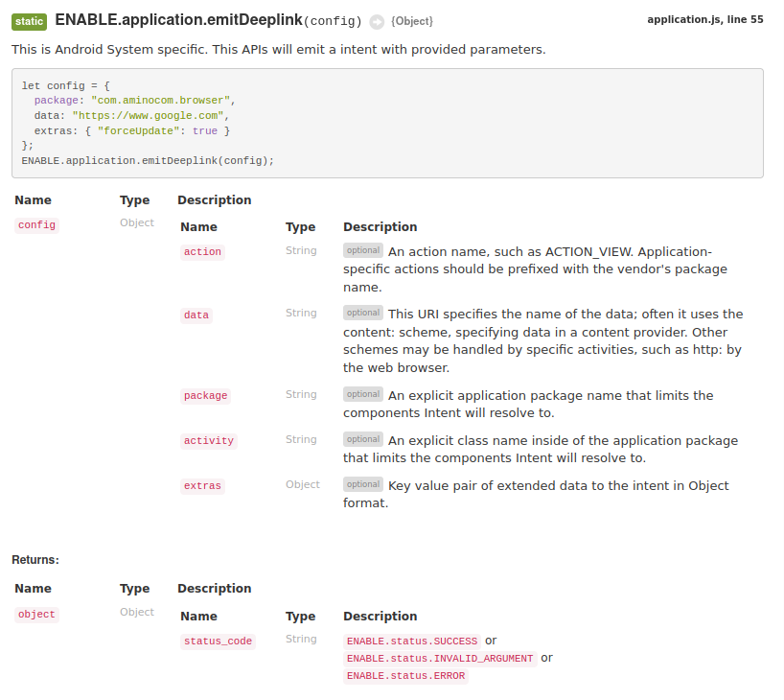Click the Returns: heading
Screen dimensions: 784x700
click(x=35, y=560)
